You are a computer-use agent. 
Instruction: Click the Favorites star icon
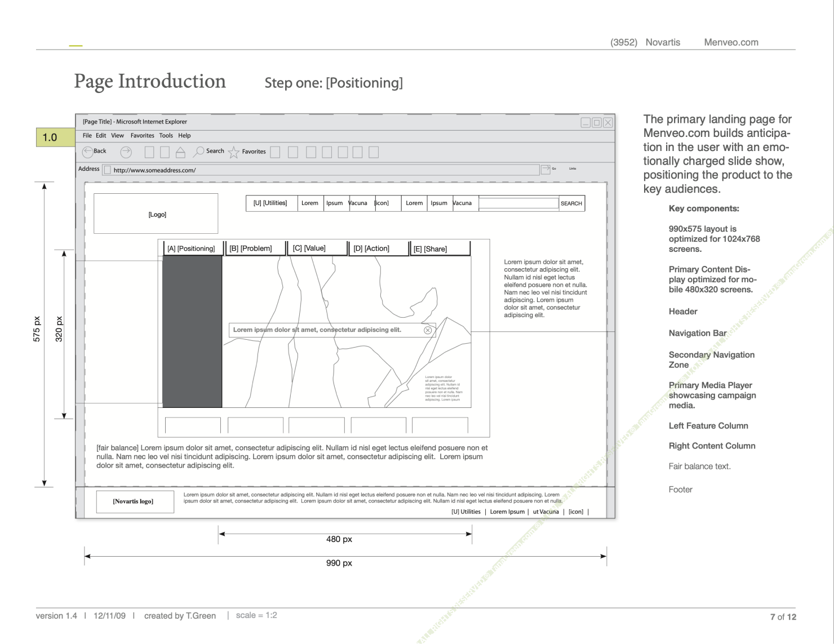[234, 152]
